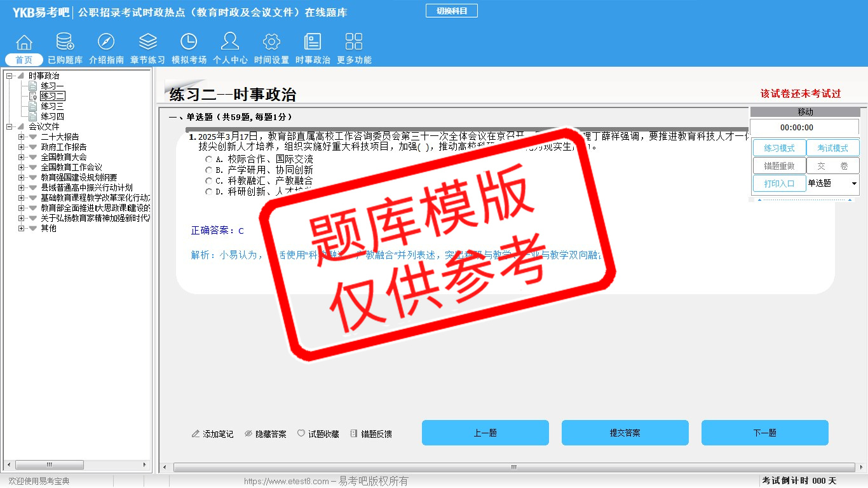Click the 介绍指南 compass icon

pos(106,43)
